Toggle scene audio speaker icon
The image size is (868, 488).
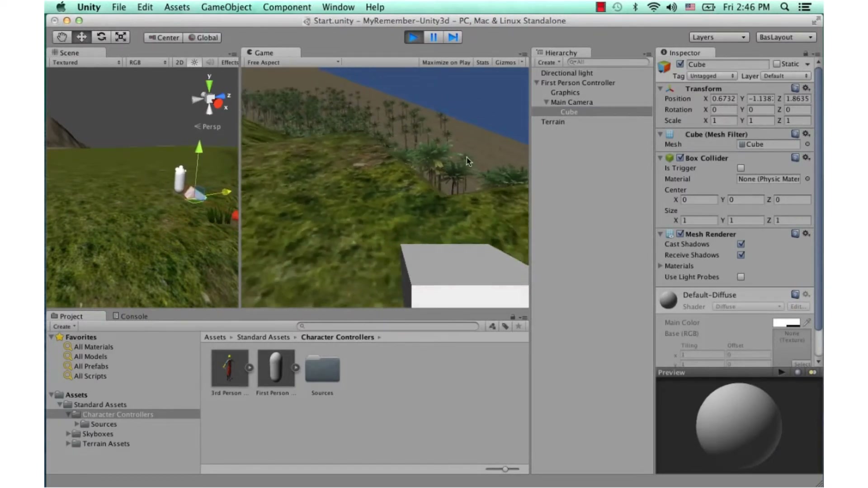209,62
